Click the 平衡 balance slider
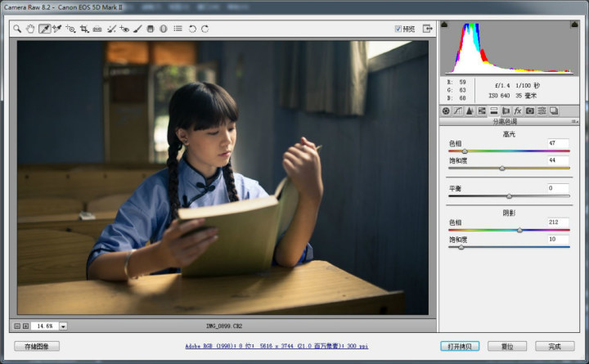 coord(509,196)
